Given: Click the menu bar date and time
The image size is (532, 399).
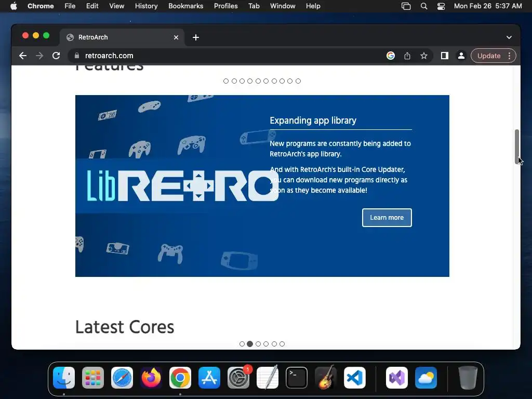Looking at the screenshot, I should [488, 6].
